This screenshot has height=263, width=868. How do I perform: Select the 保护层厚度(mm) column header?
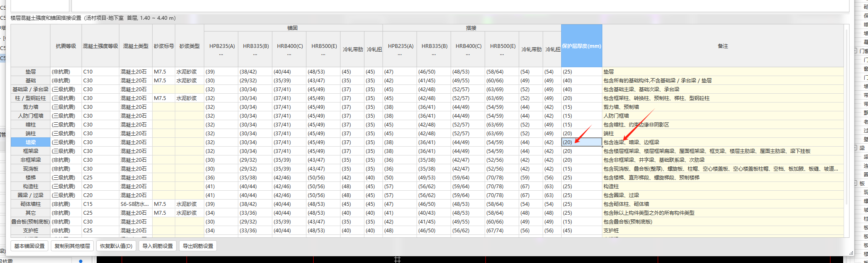[x=582, y=46]
